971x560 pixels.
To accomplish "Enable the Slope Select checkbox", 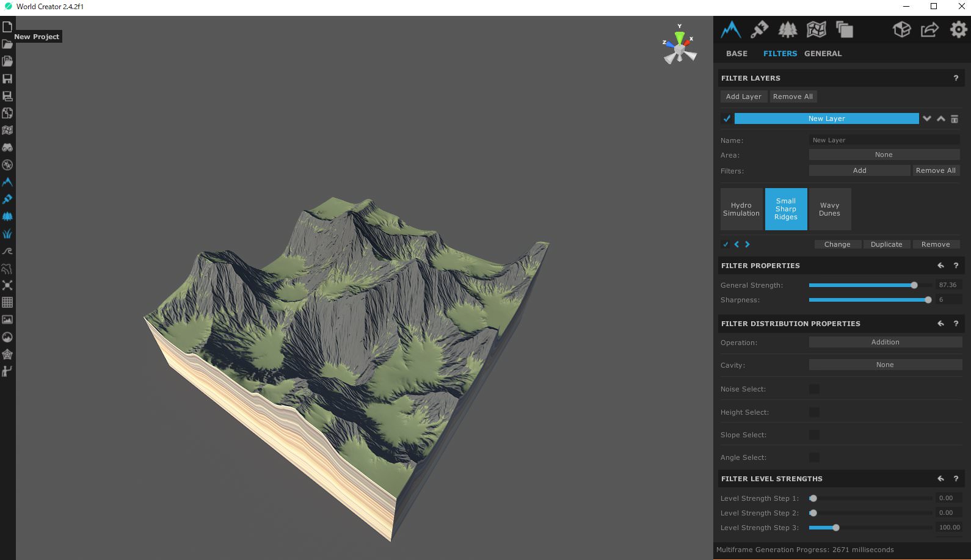I will click(814, 435).
